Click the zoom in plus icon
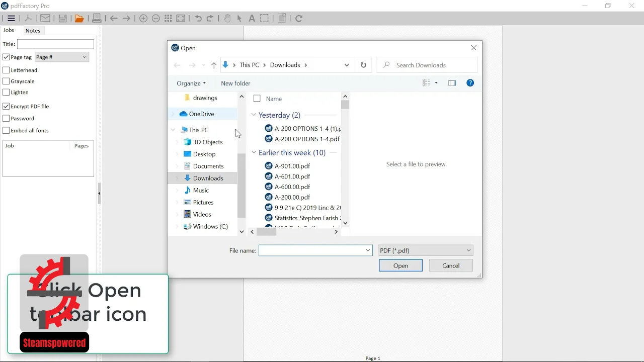Image resolution: width=644 pixels, height=362 pixels. click(143, 19)
